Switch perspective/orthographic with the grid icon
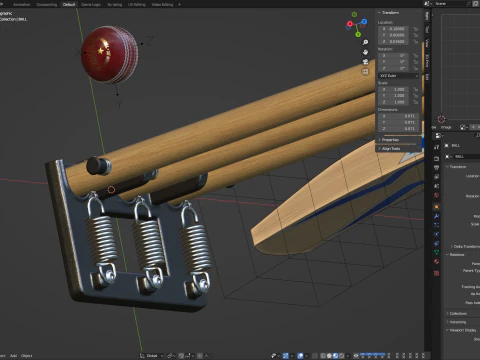The width and height of the screenshot is (480, 360). pyautogui.click(x=365, y=71)
